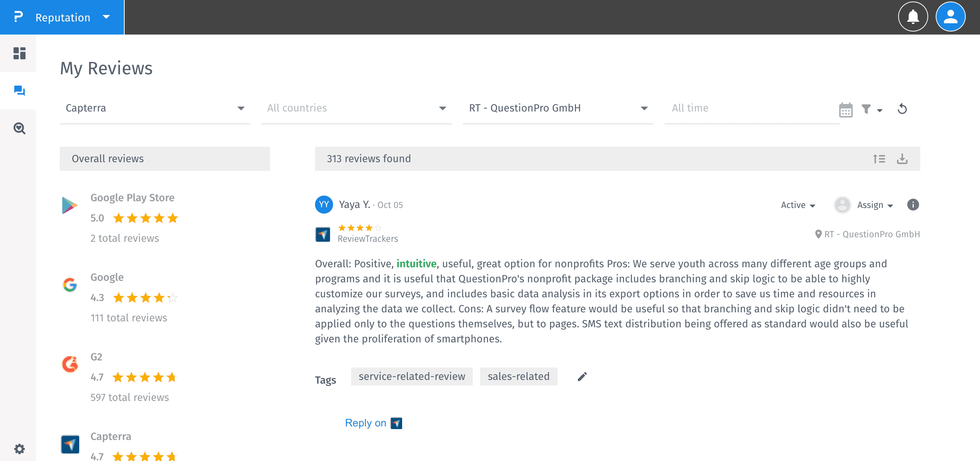Open the dashboard icon in sidebar
This screenshot has width=980, height=461.
click(19, 53)
